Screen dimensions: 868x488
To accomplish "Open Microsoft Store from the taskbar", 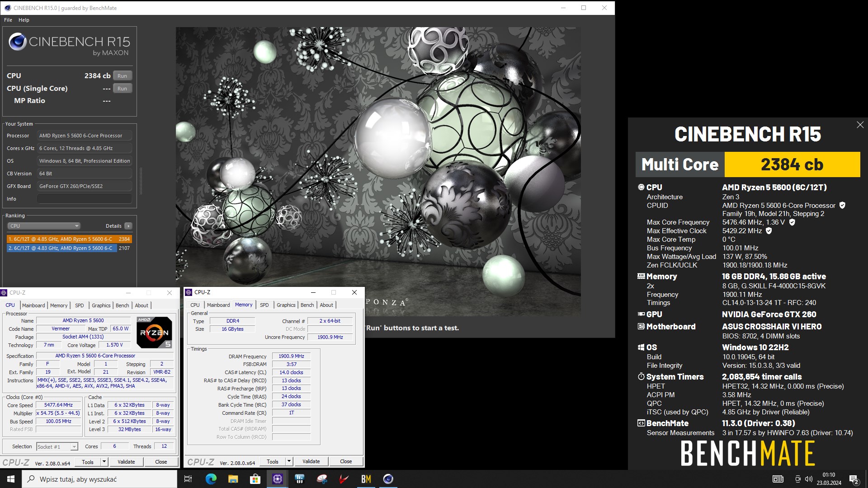I will click(255, 479).
